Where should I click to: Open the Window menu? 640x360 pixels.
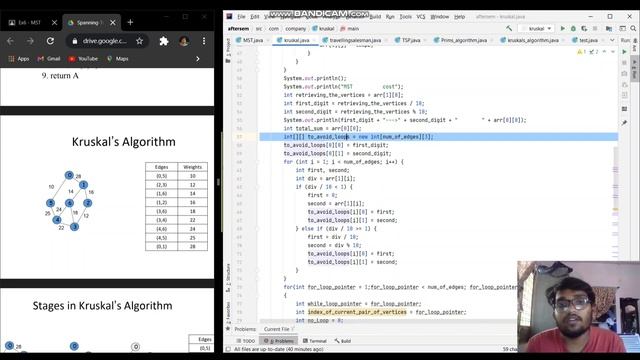(x=440, y=17)
